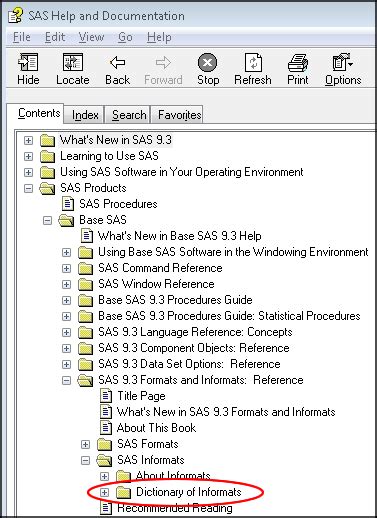Open the Go menu
This screenshot has height=518, width=377.
click(125, 37)
